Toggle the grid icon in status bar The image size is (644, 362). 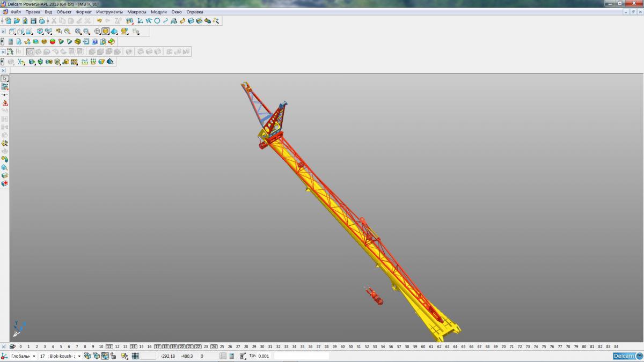[x=135, y=356]
